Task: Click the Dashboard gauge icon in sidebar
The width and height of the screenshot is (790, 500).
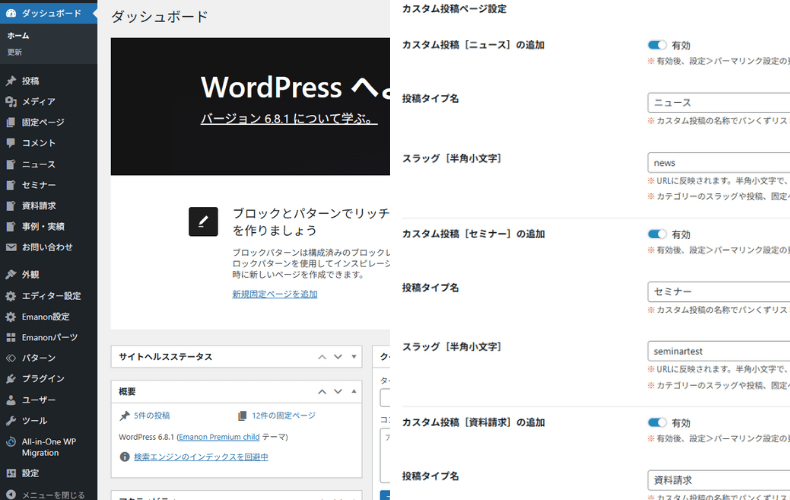Action: pyautogui.click(x=11, y=14)
